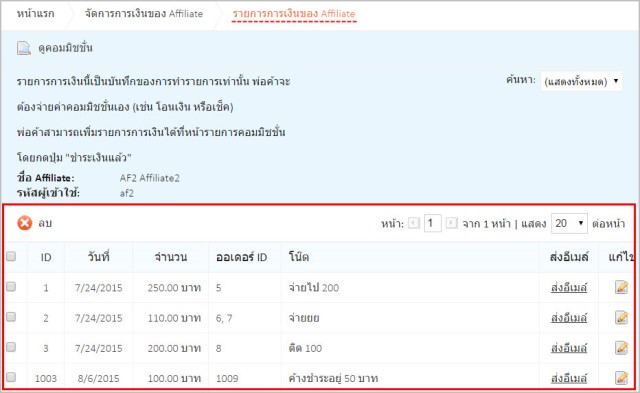Click order ID cell 6, 7

pos(224,318)
